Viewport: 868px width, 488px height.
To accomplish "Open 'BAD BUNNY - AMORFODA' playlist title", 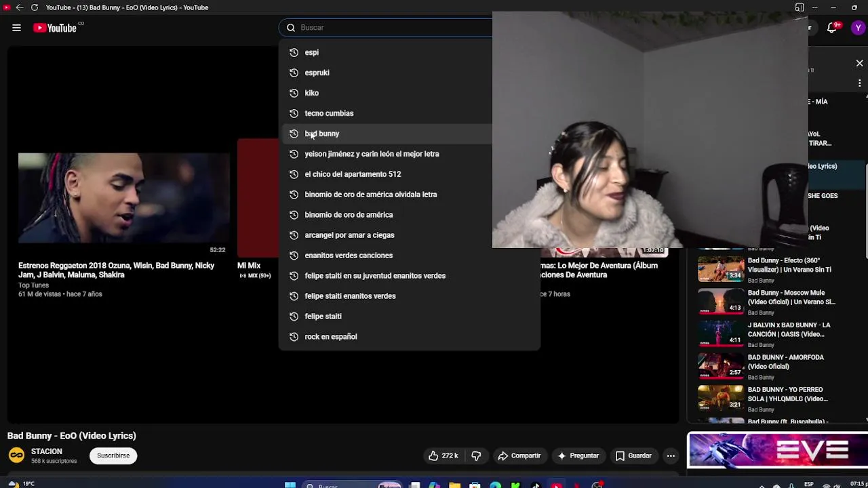I will [785, 362].
